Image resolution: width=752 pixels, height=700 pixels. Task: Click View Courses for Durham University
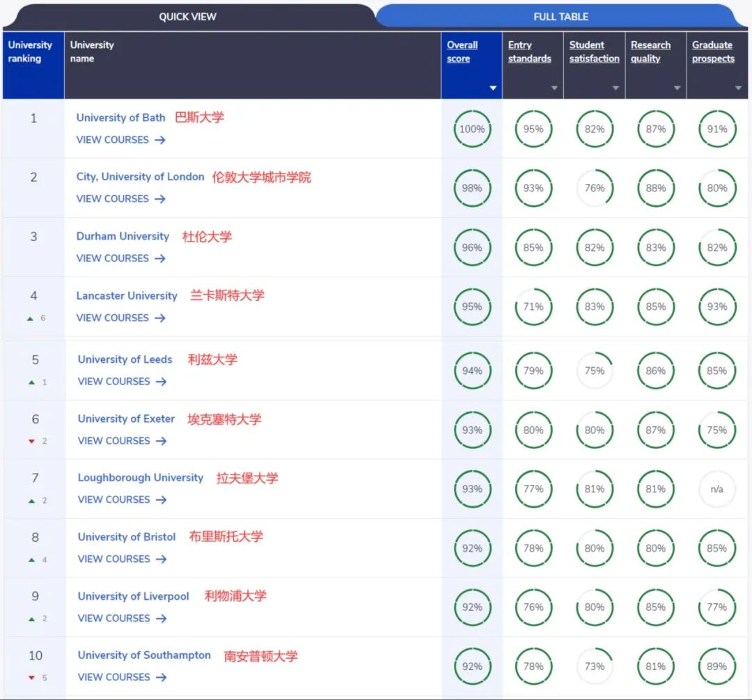121,258
